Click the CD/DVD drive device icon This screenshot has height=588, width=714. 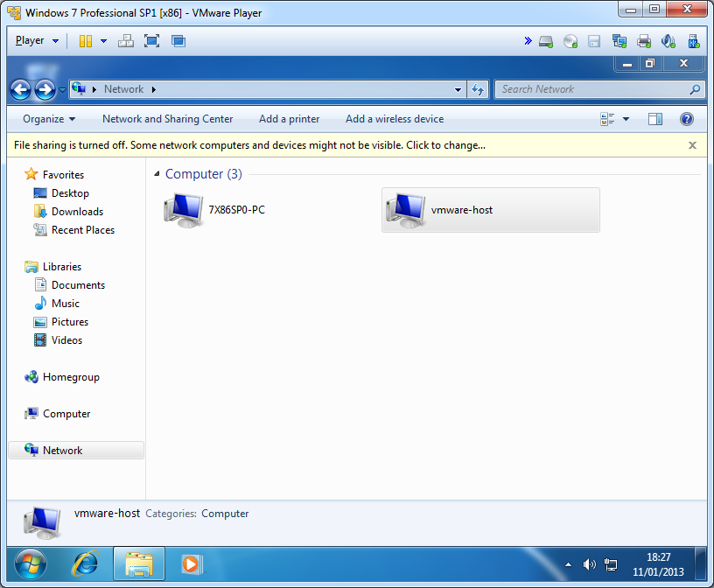(x=570, y=41)
